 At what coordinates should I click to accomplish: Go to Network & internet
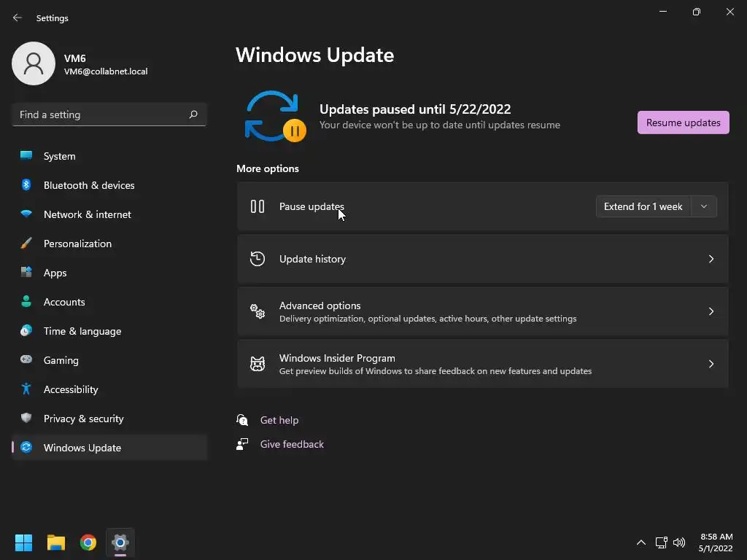click(x=109, y=214)
